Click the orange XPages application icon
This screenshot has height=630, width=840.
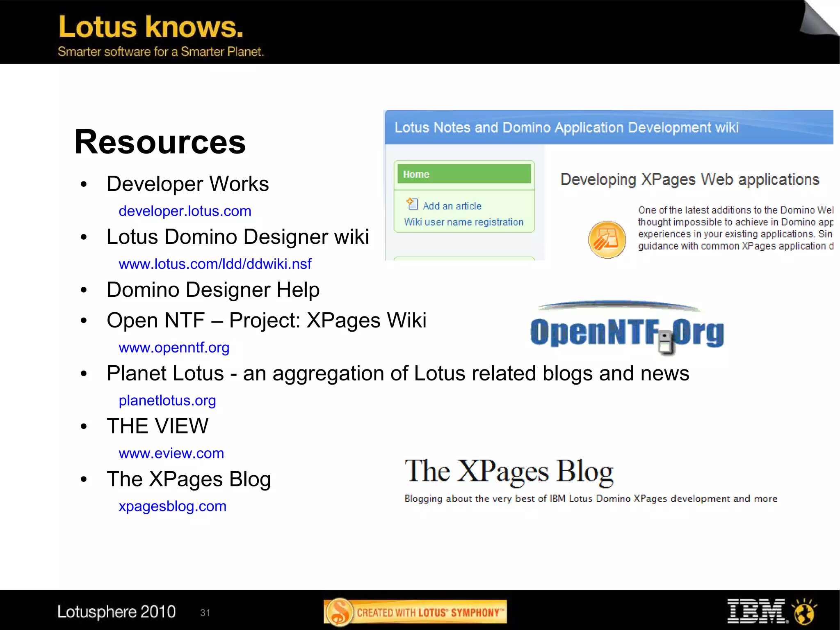(x=607, y=240)
